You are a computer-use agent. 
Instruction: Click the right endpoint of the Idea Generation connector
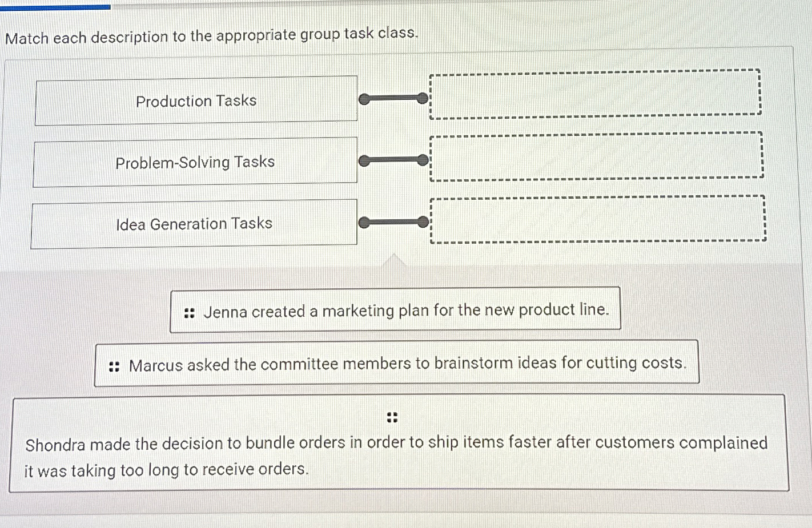[x=424, y=222]
